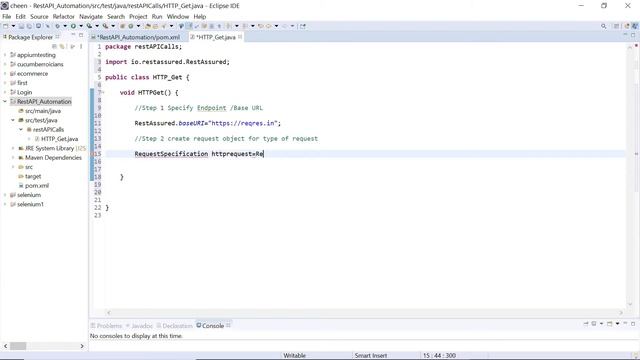Select the selenium1 project
640x360 pixels.
click(30, 204)
